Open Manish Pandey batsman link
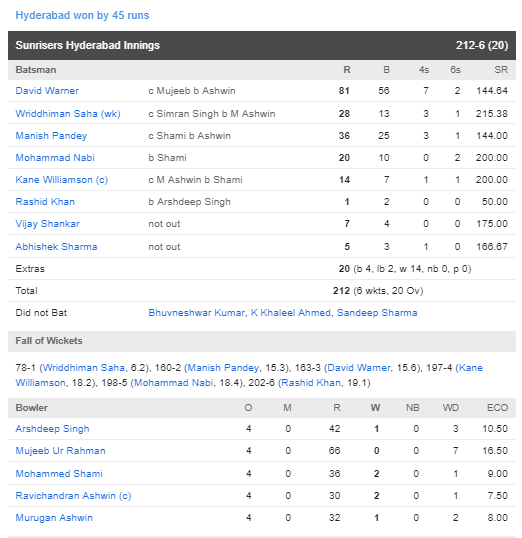Image resolution: width=522 pixels, height=538 pixels. pos(51,136)
